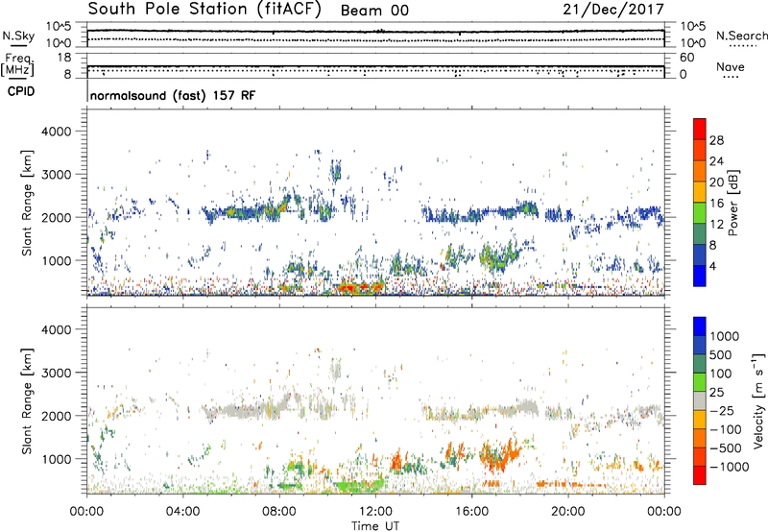Select the '12:00' time tick label
Screen dimensions: 768x532
click(375, 512)
